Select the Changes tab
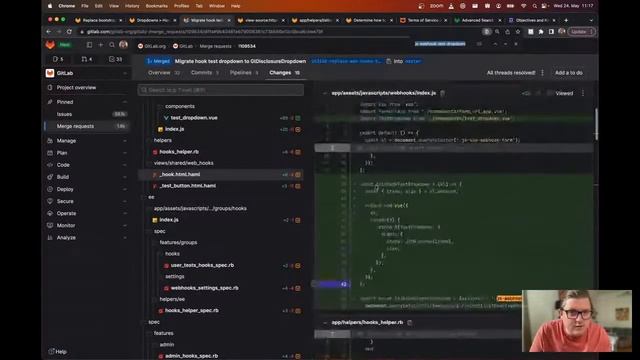 (284, 73)
